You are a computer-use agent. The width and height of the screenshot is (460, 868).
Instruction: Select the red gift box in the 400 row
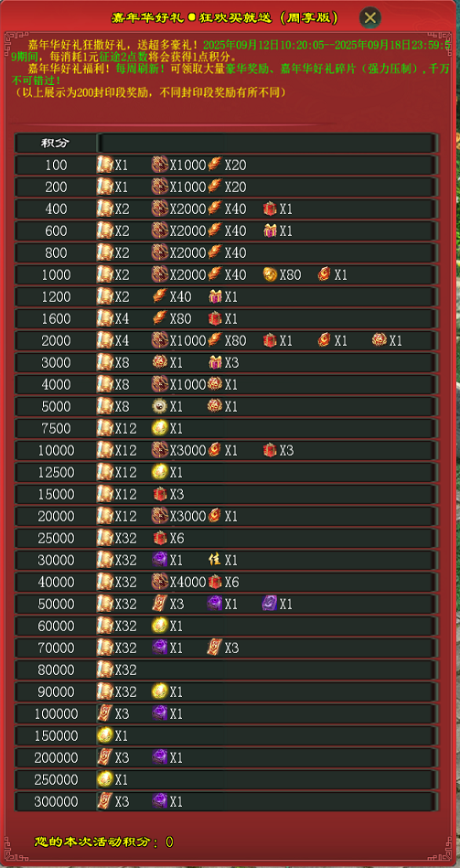pos(270,209)
